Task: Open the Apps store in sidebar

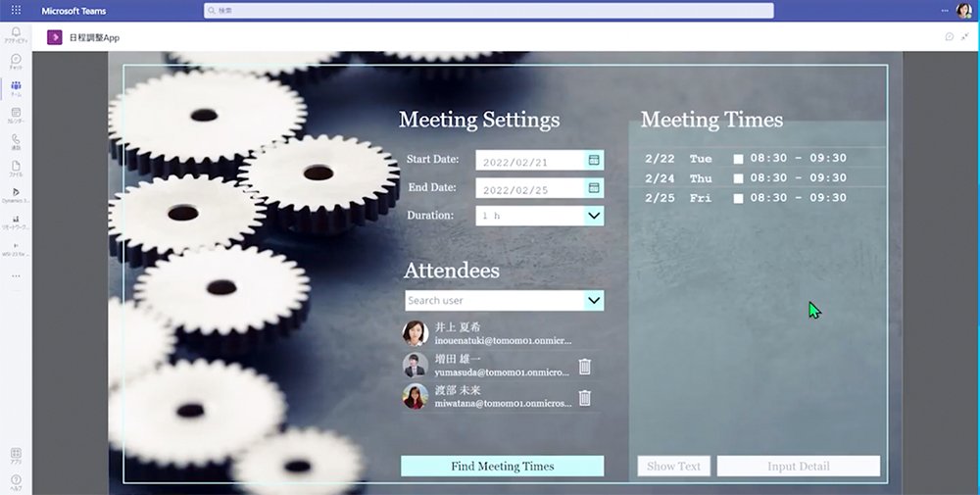Action: click(x=16, y=455)
